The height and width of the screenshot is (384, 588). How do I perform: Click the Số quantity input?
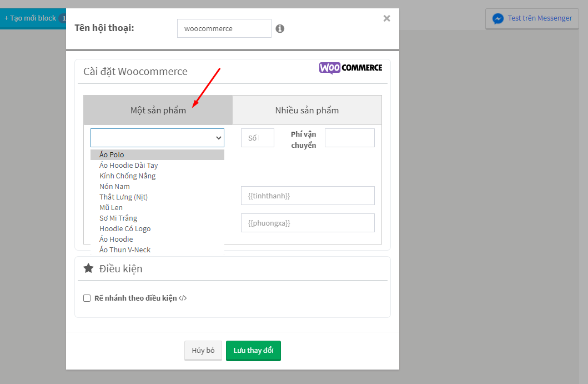(x=258, y=138)
